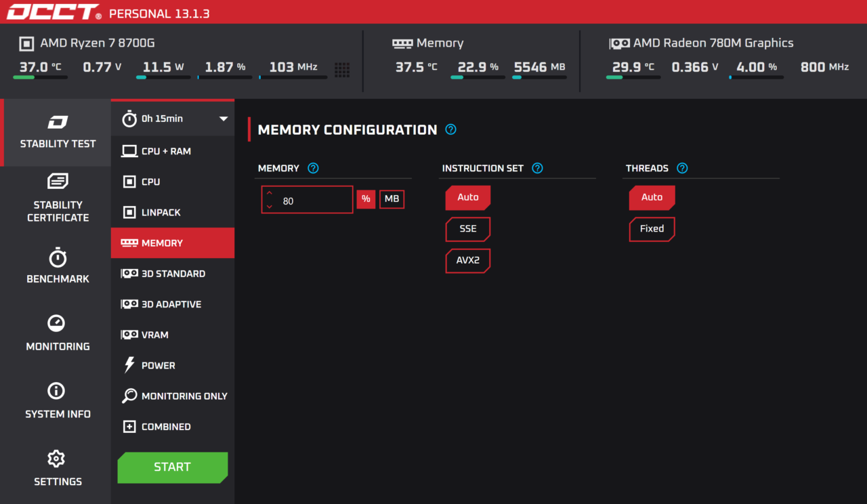Click the Stability Test sidebar icon
Screen dimensions: 867x504
point(58,123)
